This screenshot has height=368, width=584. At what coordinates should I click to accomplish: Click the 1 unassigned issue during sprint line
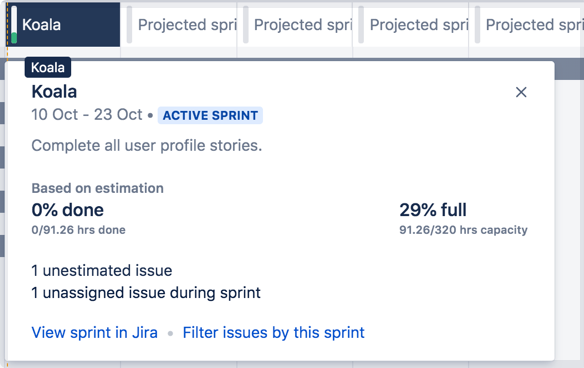(146, 293)
